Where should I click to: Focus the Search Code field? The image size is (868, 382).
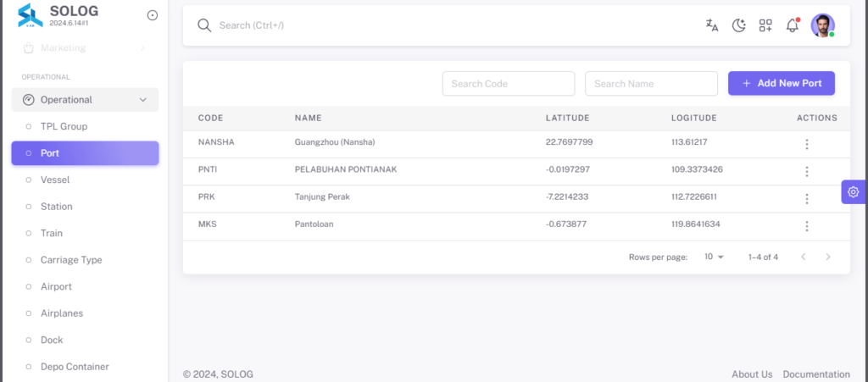point(509,84)
